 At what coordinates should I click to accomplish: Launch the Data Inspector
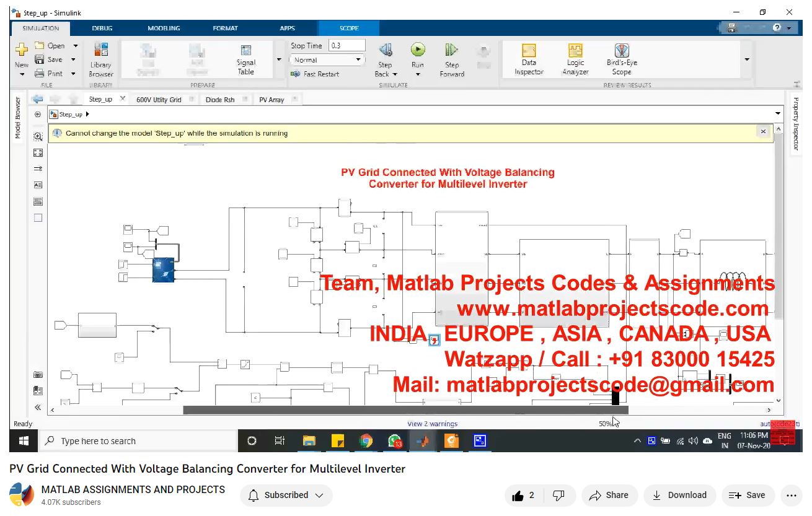point(529,59)
